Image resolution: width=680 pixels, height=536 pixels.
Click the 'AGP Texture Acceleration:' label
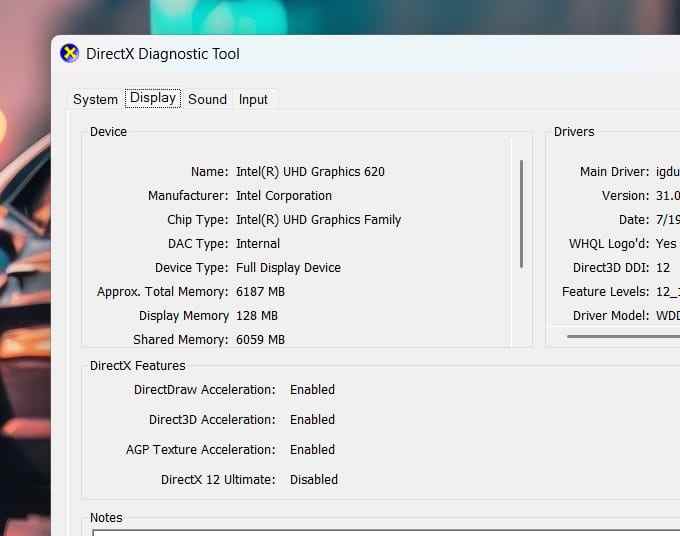click(201, 450)
